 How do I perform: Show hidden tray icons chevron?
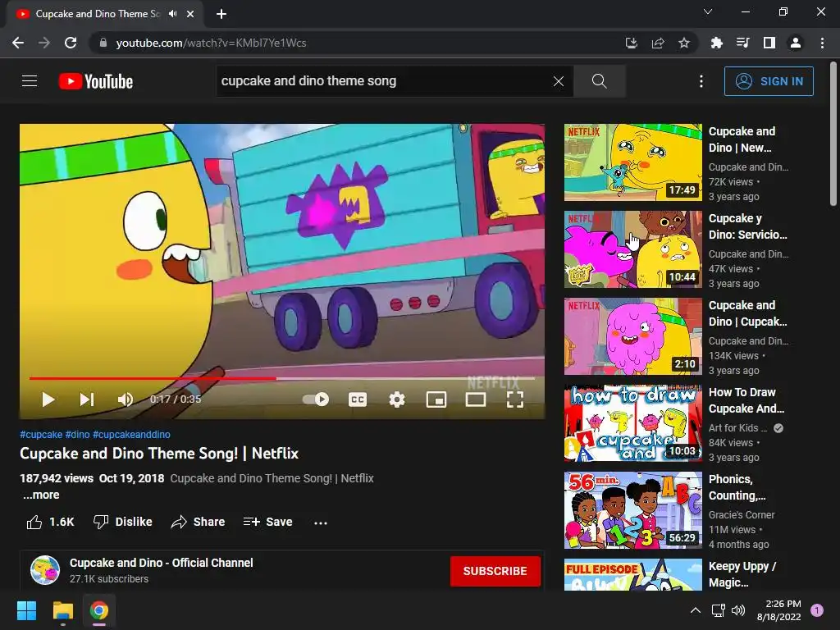(696, 610)
